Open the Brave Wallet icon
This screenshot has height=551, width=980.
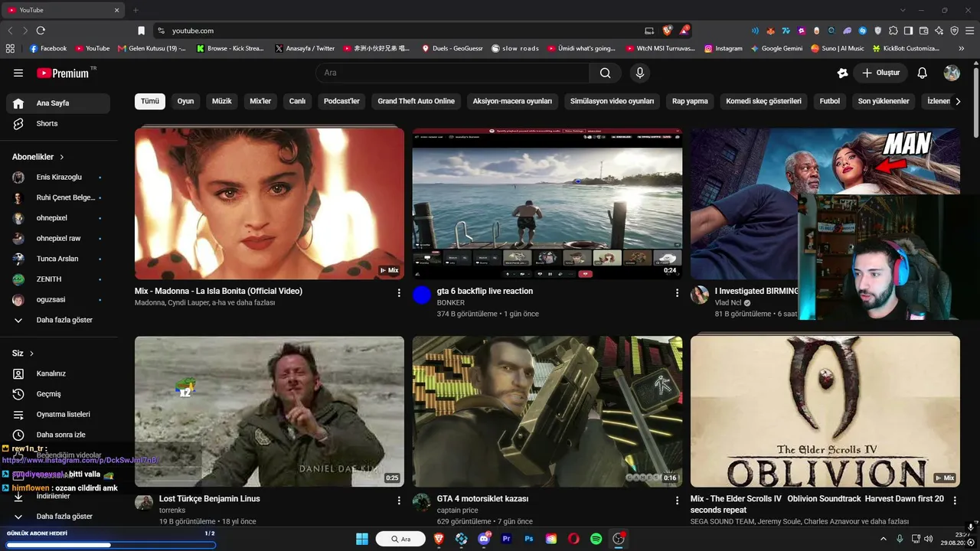923,31
